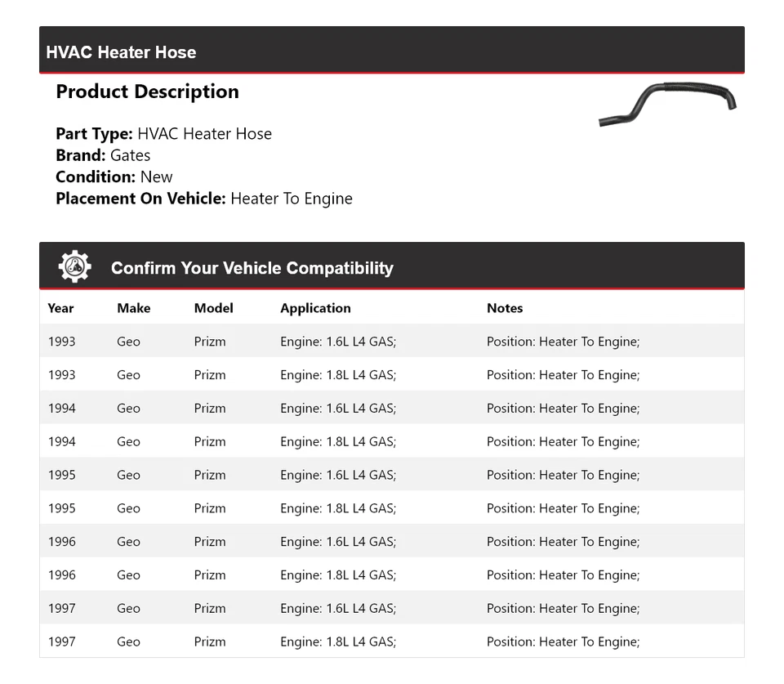The image size is (784, 684).
Task: Click the Confirm Your Vehicle Compatibility heading
Action: click(252, 268)
